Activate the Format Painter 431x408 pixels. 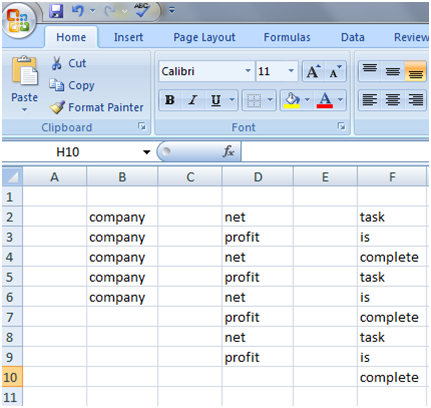tap(96, 107)
